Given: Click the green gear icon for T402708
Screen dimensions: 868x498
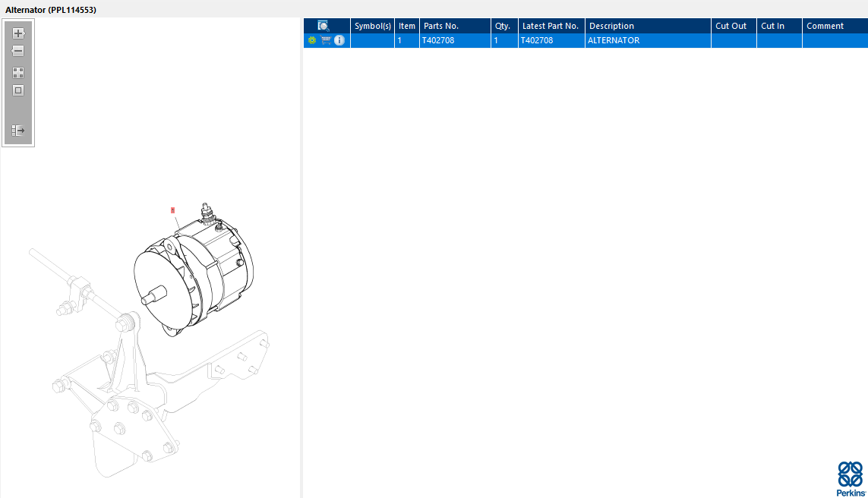Looking at the screenshot, I should pos(311,40).
